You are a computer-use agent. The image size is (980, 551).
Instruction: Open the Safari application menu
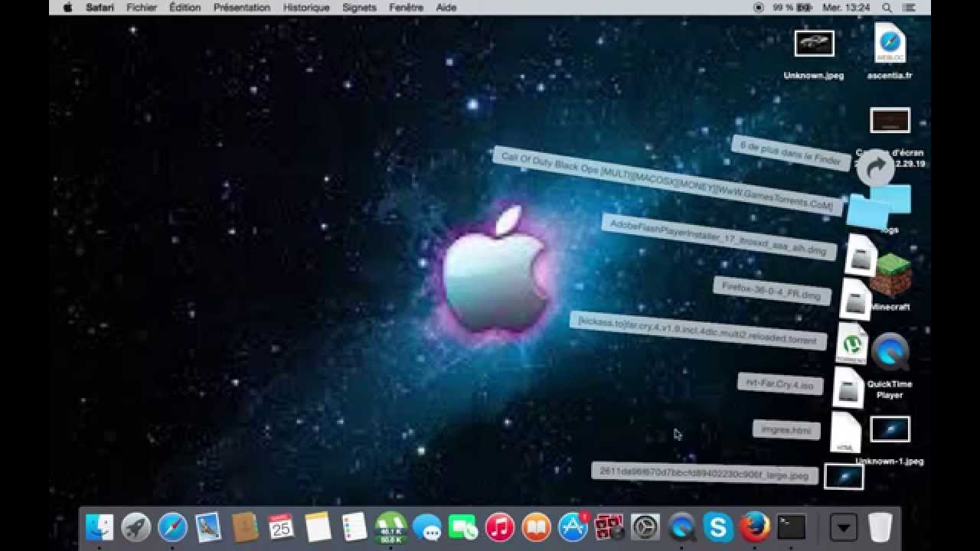pyautogui.click(x=100, y=8)
